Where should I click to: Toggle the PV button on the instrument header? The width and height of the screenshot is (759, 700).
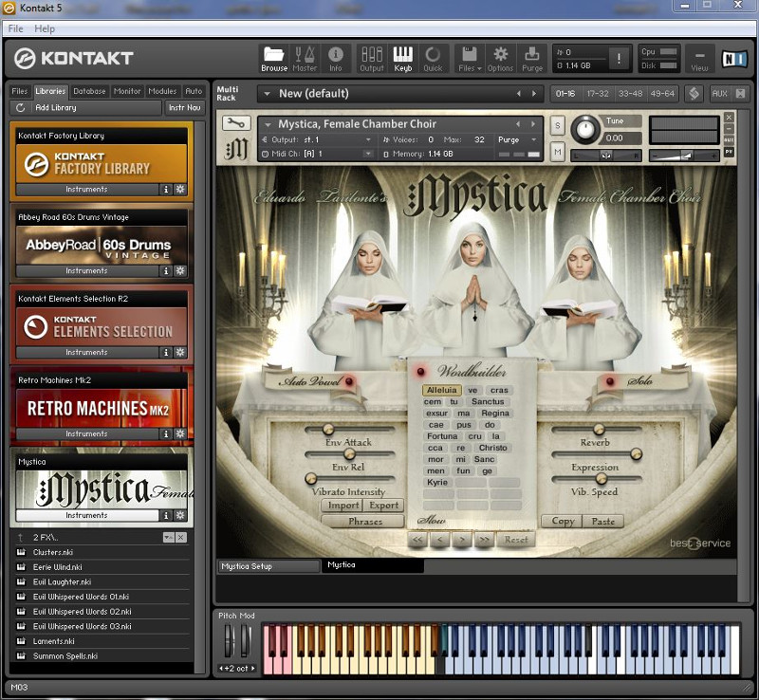click(729, 152)
